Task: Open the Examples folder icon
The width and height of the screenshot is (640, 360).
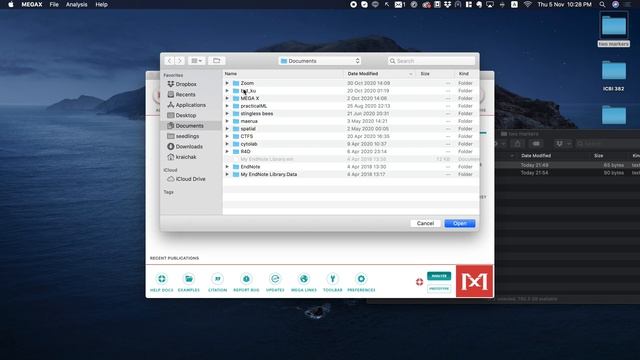Action: (x=189, y=279)
